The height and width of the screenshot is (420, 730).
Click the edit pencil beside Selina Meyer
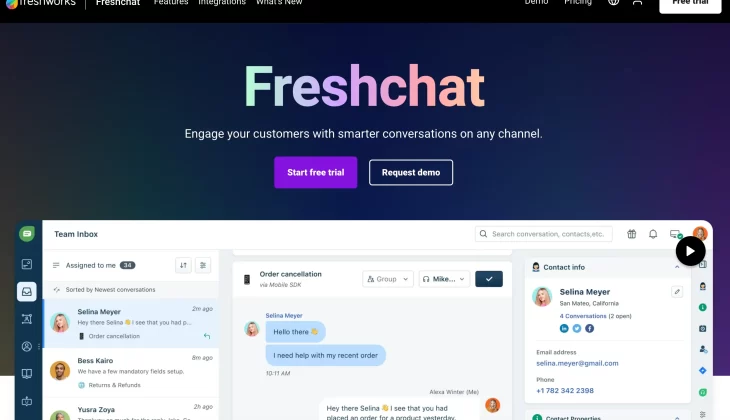pos(677,292)
